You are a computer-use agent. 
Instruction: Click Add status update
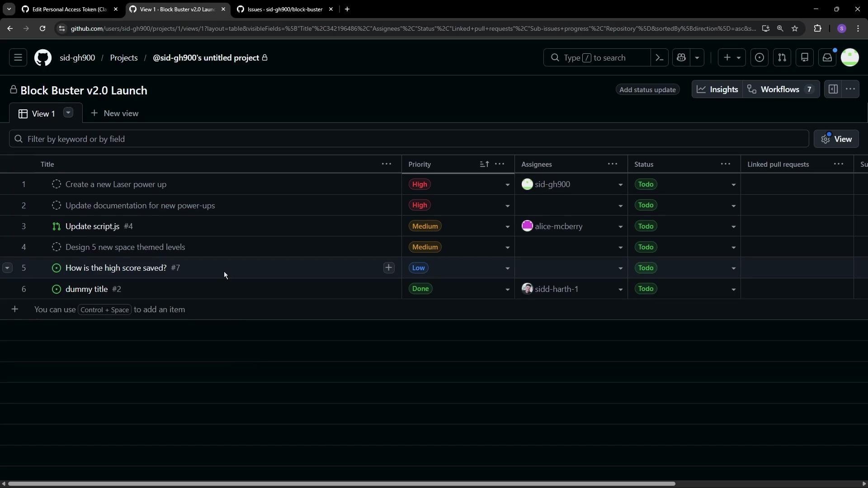pos(647,89)
